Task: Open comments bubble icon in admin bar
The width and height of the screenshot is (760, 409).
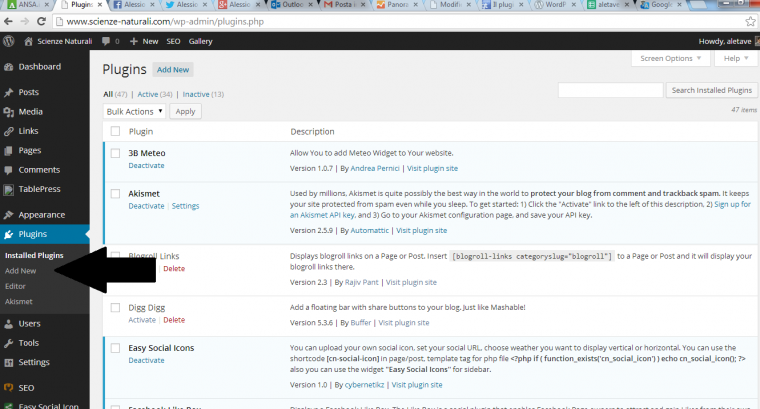Action: [106, 41]
